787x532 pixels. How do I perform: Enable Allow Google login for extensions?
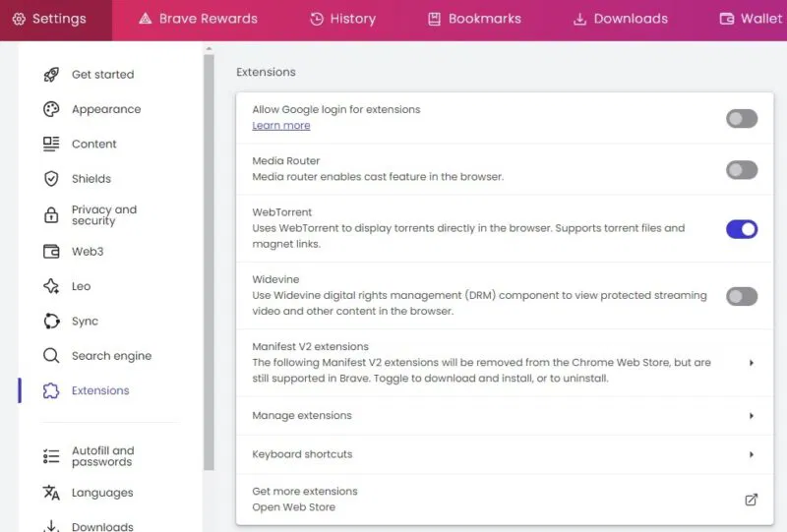click(742, 118)
